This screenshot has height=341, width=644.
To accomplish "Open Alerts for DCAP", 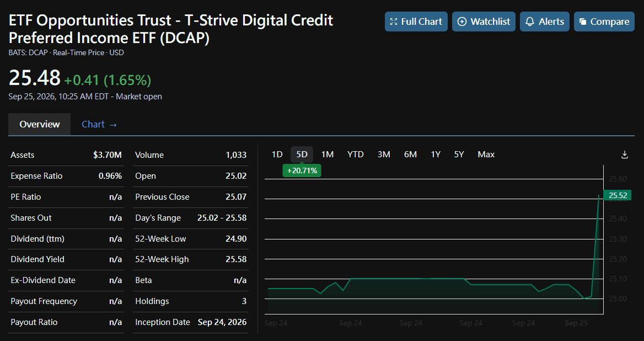I will coord(545,22).
